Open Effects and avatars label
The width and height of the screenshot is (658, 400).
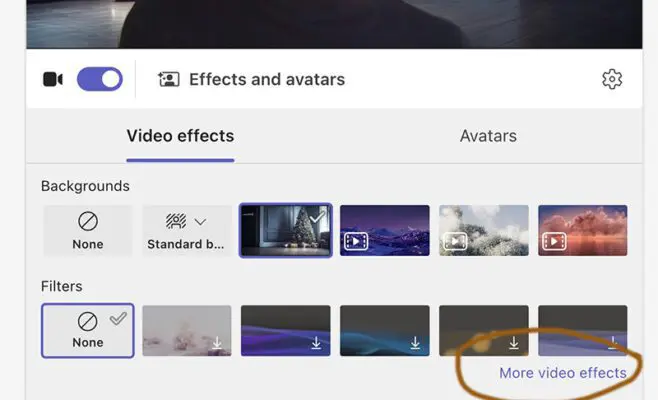tap(267, 79)
